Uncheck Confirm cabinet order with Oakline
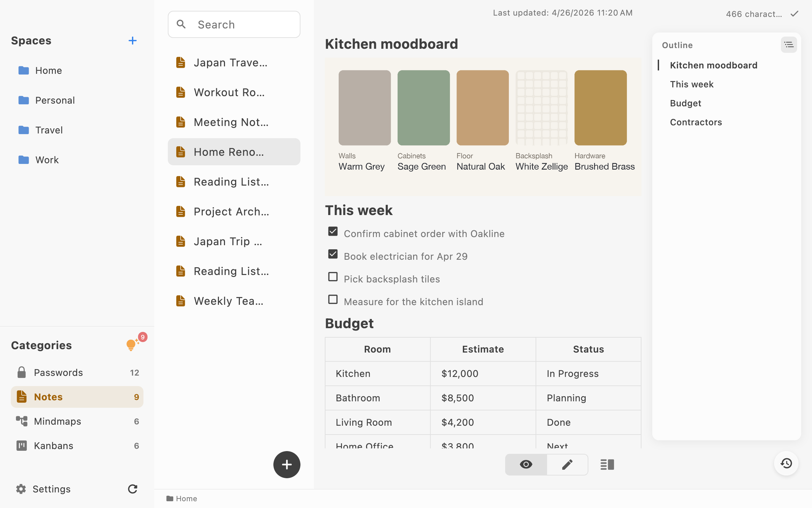This screenshot has width=812, height=508. tap(333, 232)
